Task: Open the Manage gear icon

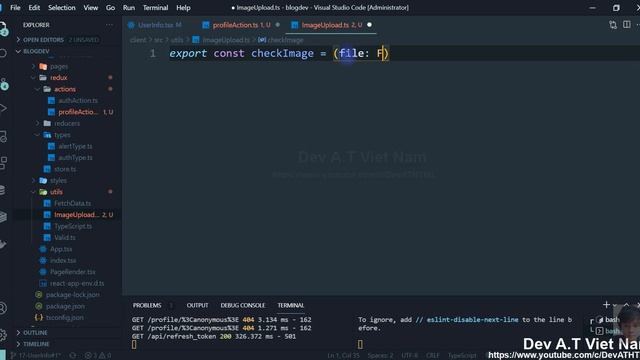Action: pyautogui.click(x=3, y=335)
